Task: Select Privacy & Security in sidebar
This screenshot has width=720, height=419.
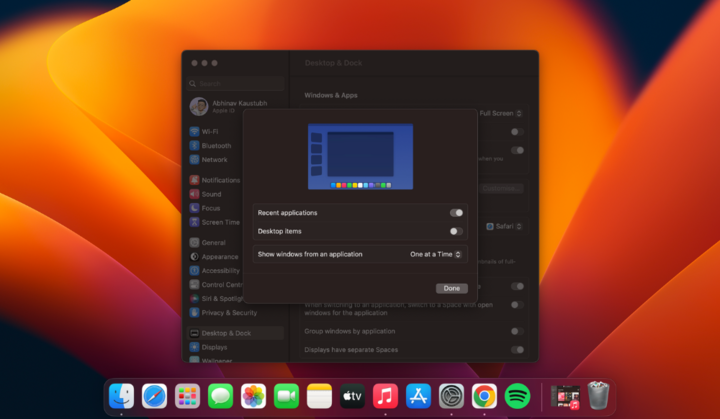Action: [224, 312]
